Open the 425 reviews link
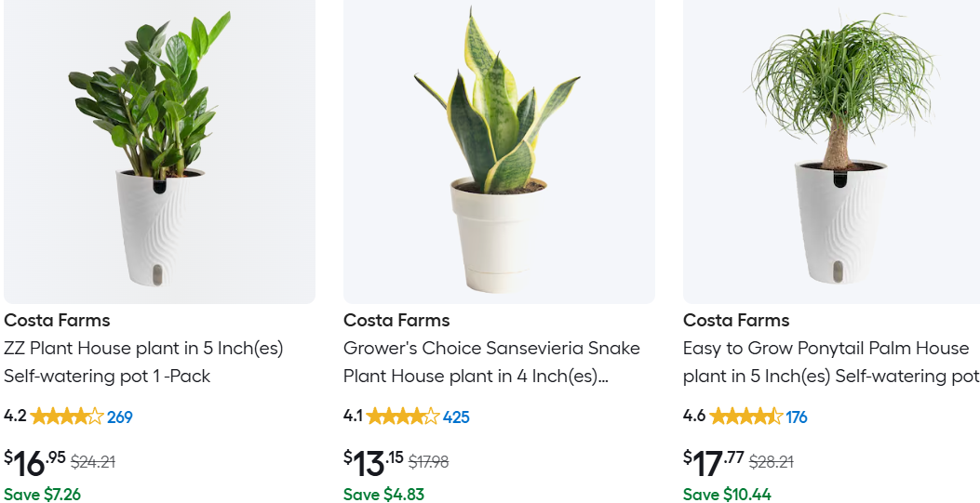This screenshot has width=980, height=503. coord(456,417)
